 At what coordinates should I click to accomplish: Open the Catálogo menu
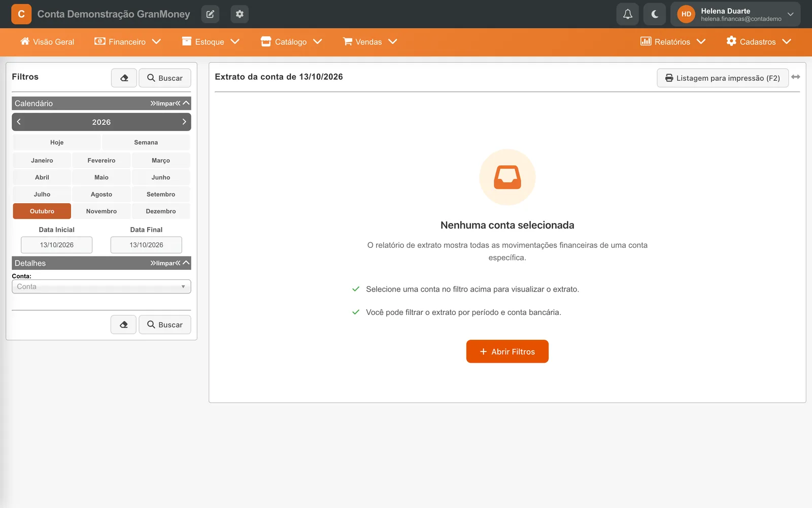291,42
